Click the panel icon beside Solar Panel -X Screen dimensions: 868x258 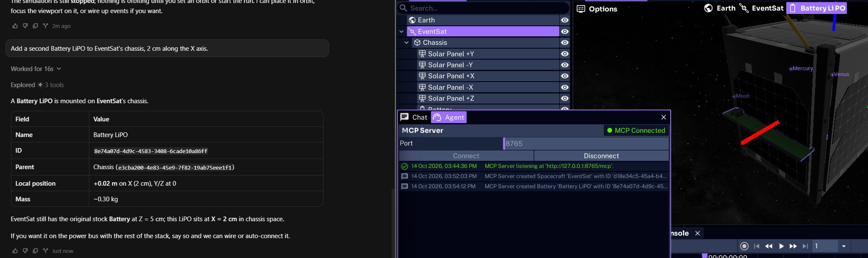pos(422,87)
